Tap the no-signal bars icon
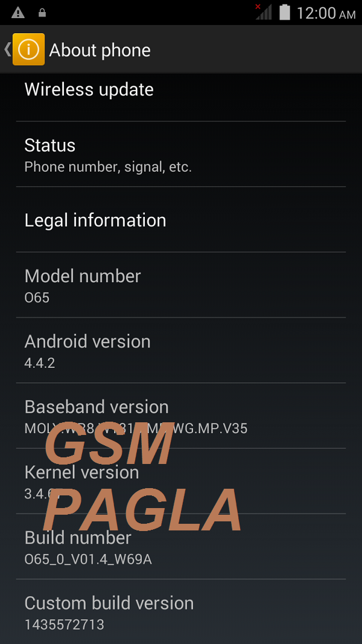This screenshot has height=644, width=362. [x=263, y=12]
